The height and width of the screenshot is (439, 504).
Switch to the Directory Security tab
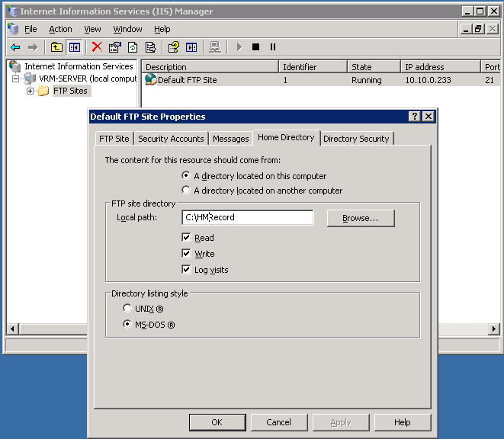click(x=356, y=139)
